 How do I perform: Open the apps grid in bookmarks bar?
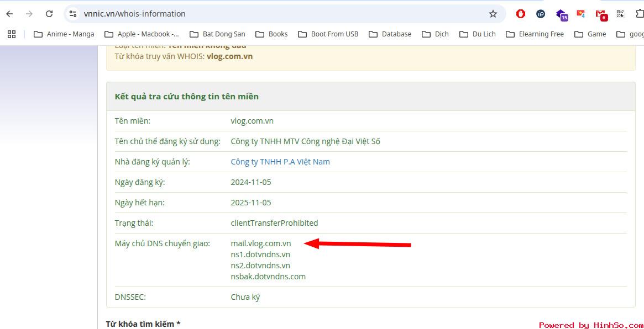tap(12, 34)
